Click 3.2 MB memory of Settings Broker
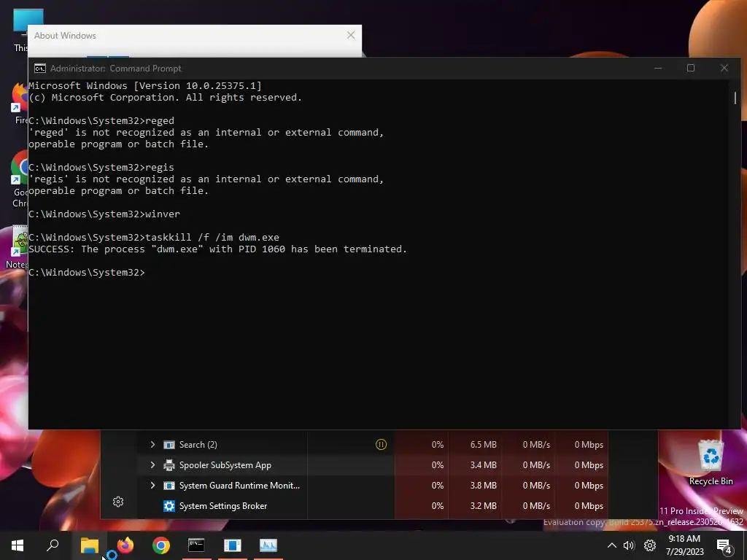Viewport: 747px width, 560px height. pos(483,506)
